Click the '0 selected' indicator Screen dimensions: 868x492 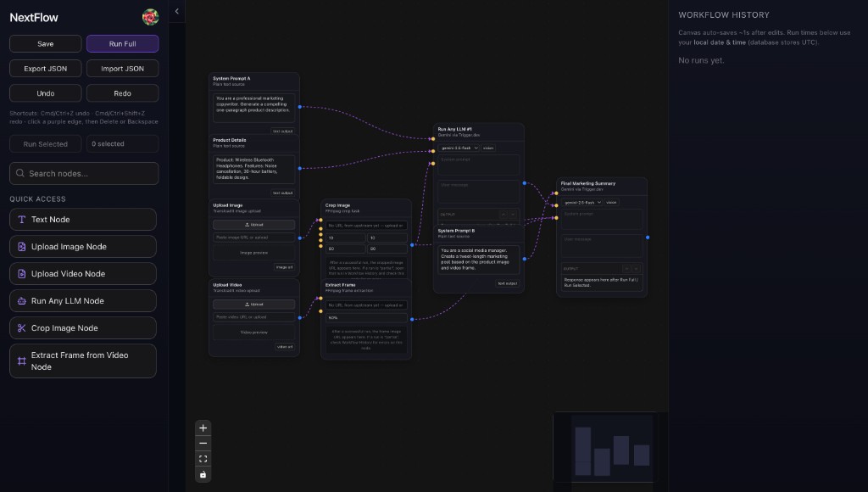pos(122,143)
